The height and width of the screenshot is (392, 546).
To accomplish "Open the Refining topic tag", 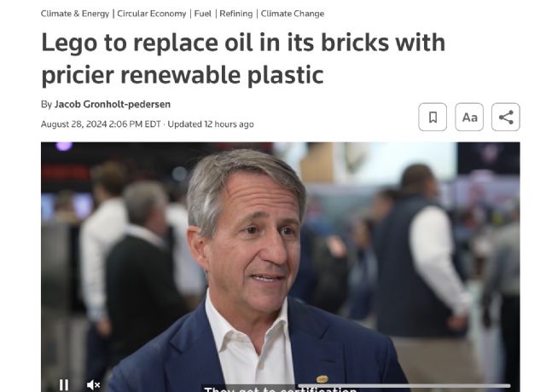I will 236,14.
